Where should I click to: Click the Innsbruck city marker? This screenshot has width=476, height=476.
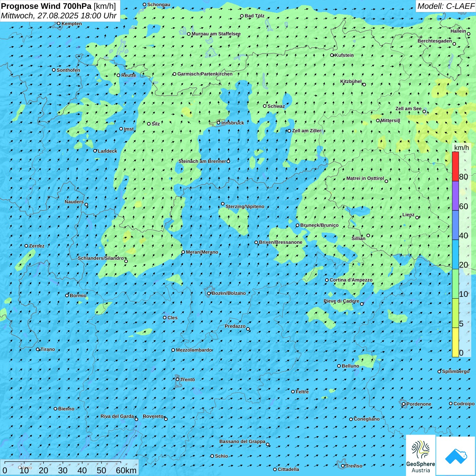click(x=219, y=123)
